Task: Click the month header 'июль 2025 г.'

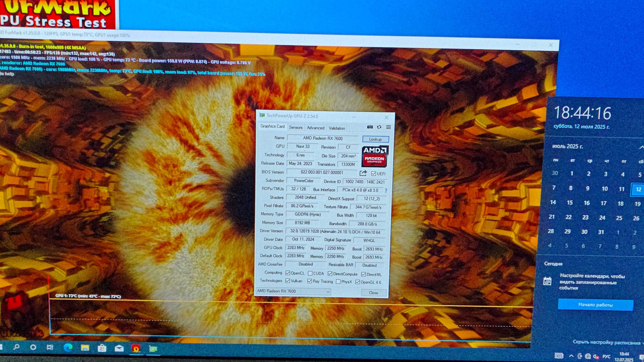Action: click(567, 146)
